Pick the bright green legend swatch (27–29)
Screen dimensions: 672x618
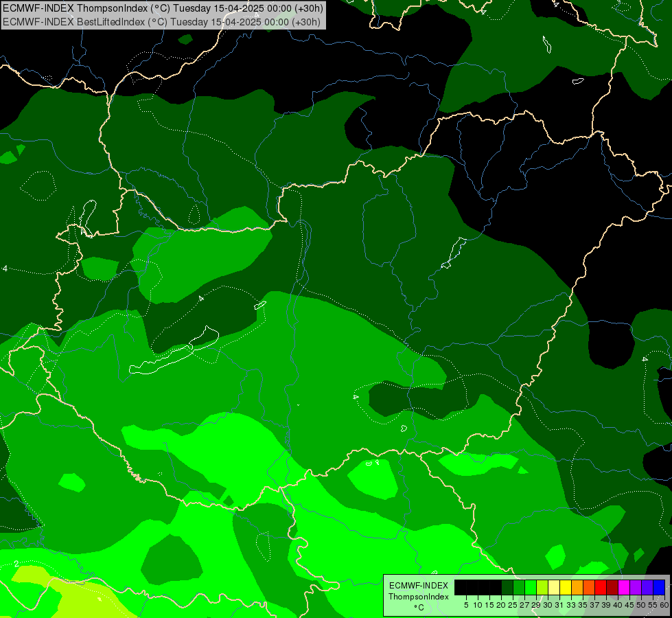(530, 587)
